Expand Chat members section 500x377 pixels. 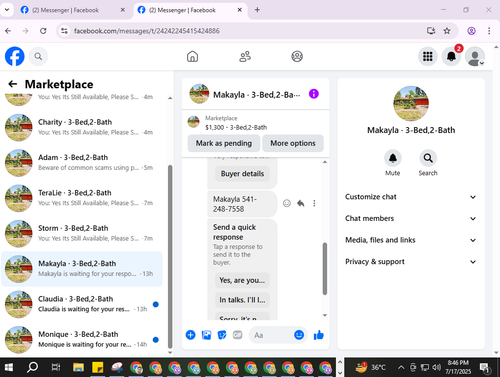point(411,218)
